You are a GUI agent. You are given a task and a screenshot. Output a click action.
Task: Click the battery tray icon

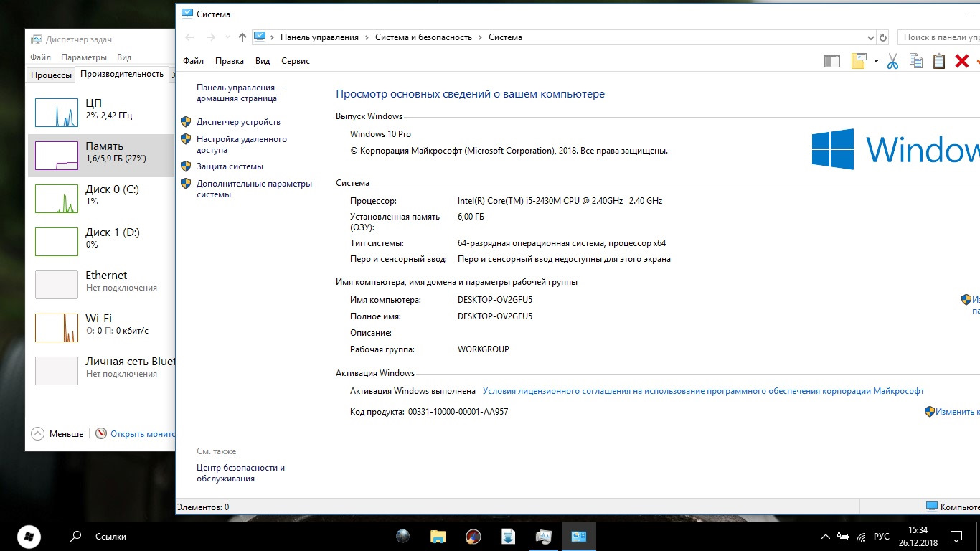(x=844, y=537)
